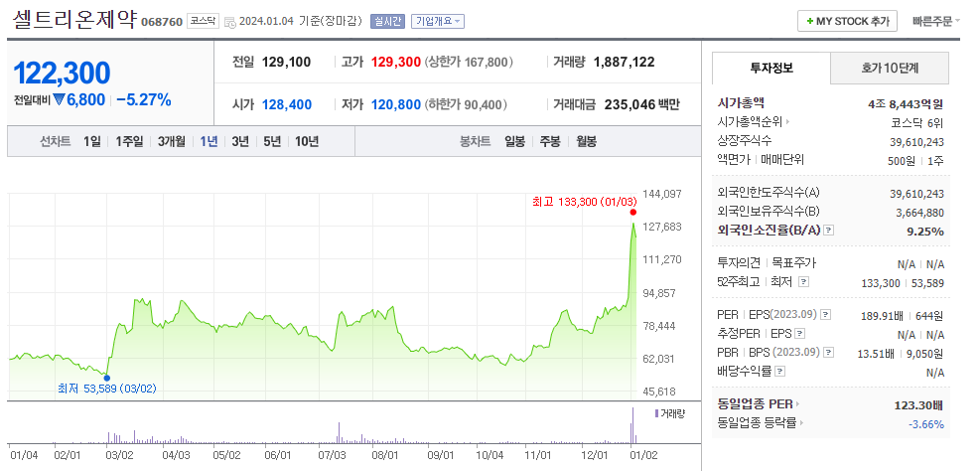The width and height of the screenshot is (980, 471).
Task: Click the red 최고 133,300 marker dot
Action: coord(633,212)
